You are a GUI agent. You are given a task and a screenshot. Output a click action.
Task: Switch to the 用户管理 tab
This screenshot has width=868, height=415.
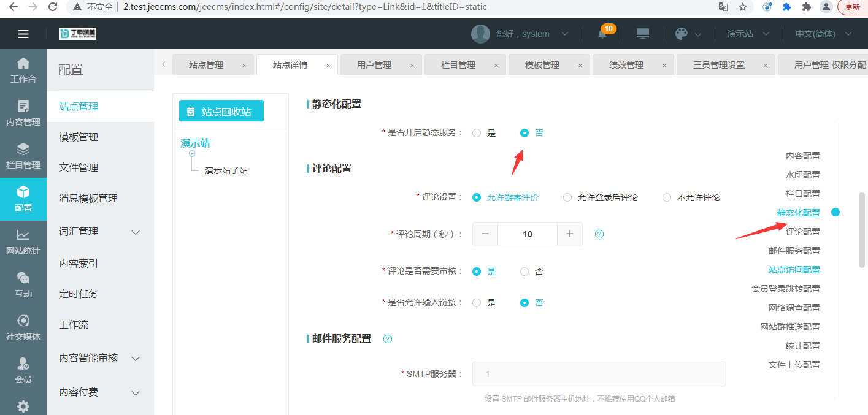tap(374, 65)
